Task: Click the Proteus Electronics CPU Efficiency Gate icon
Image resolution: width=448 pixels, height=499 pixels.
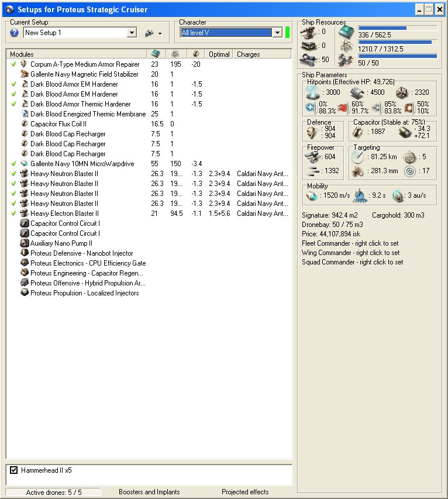Action: coord(24,263)
